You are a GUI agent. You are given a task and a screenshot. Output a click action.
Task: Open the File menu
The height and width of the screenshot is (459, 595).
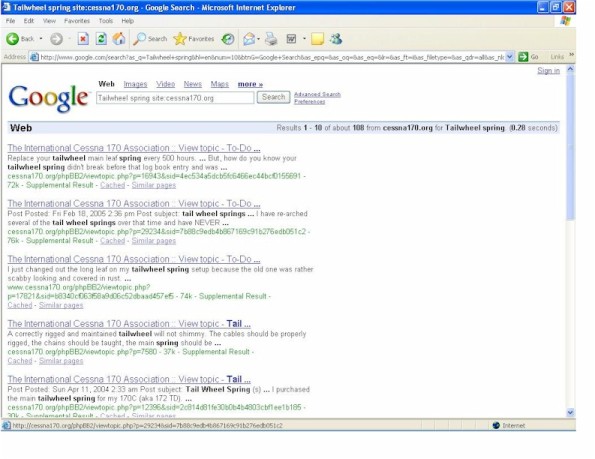pos(11,21)
